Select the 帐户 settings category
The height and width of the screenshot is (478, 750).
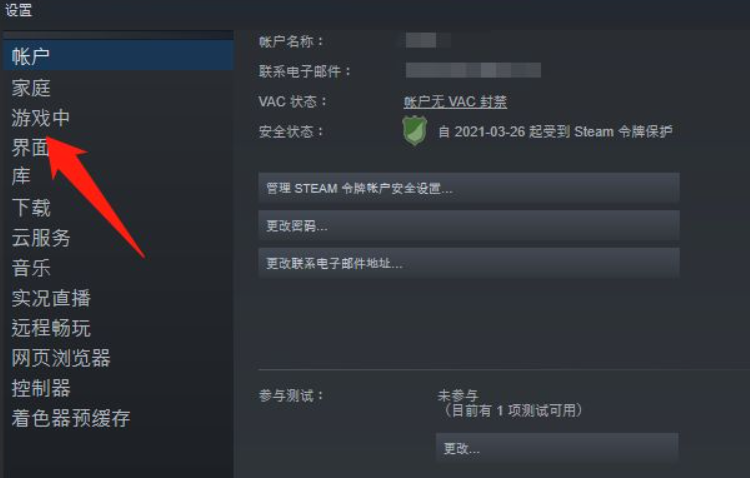coord(118,56)
